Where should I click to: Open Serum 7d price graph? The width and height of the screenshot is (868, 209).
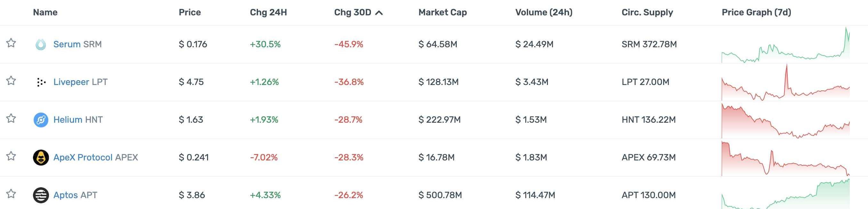tap(785, 45)
